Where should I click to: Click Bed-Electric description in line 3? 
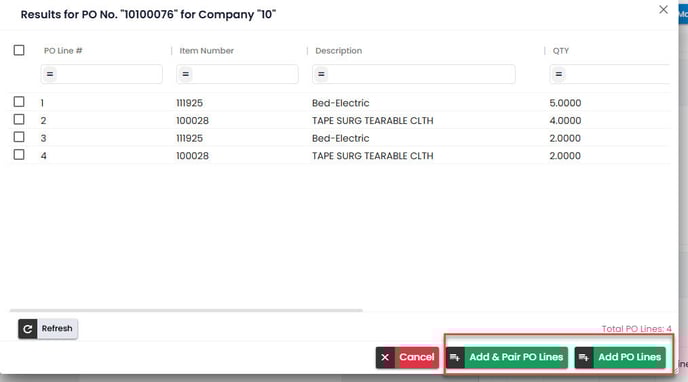pyautogui.click(x=341, y=138)
